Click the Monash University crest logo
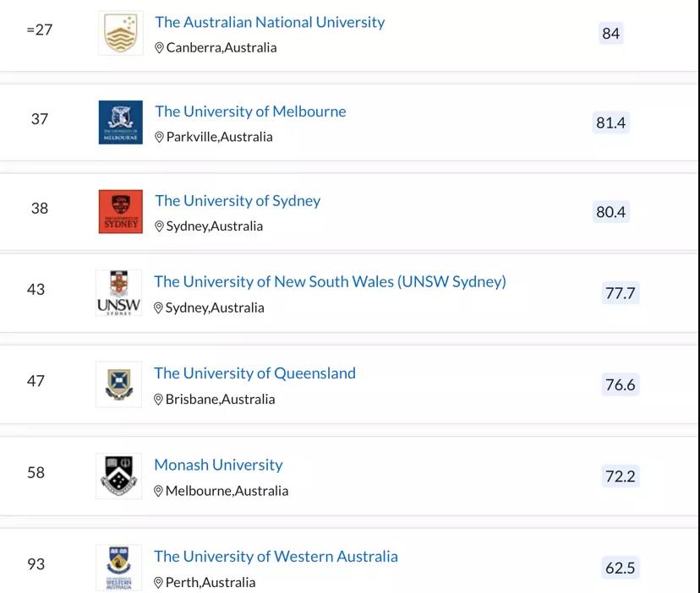The image size is (700, 593). pyautogui.click(x=118, y=476)
